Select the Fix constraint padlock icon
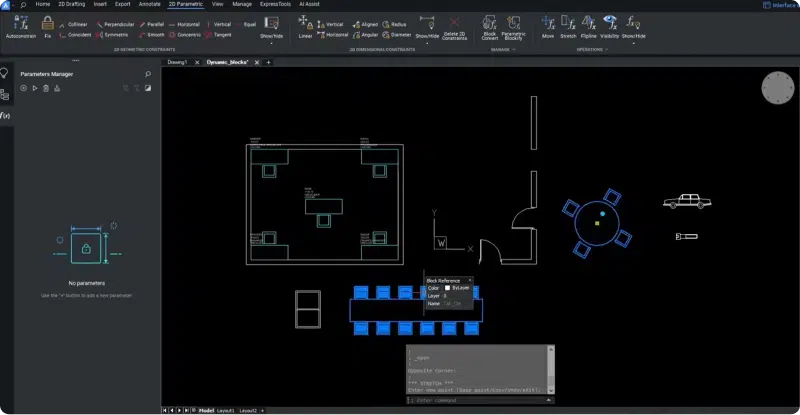The width and height of the screenshot is (800, 415). pos(48,23)
